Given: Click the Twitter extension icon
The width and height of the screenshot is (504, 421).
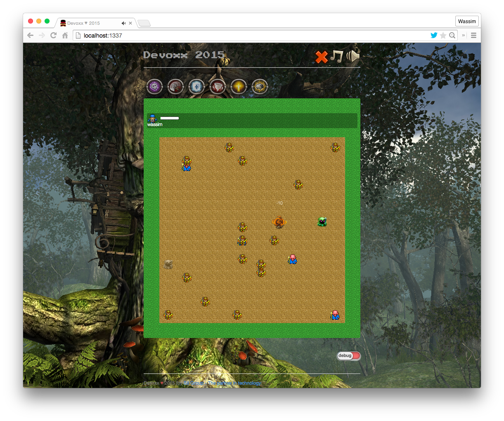Looking at the screenshot, I should coord(434,36).
